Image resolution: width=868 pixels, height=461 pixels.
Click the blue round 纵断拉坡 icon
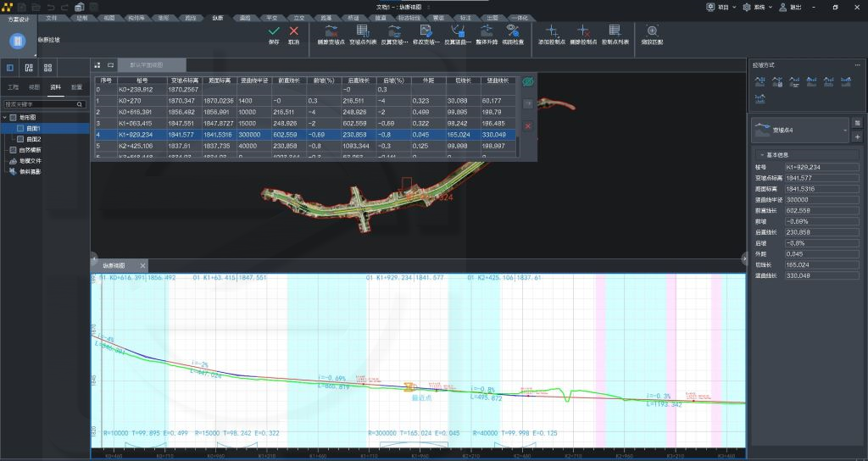click(x=18, y=41)
